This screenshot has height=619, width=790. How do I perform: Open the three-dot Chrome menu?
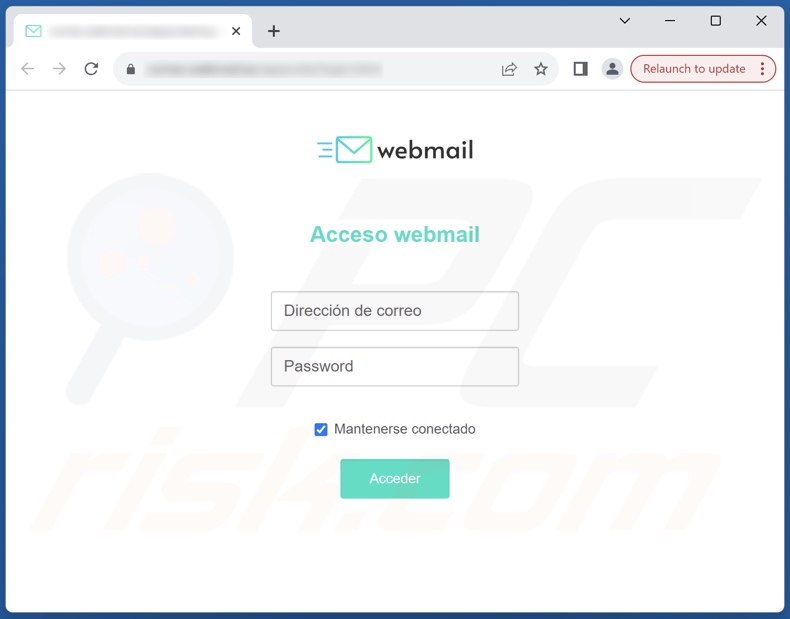pos(762,69)
